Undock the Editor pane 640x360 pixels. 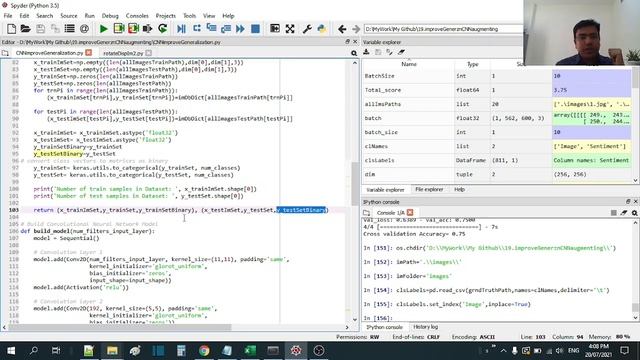(347, 42)
